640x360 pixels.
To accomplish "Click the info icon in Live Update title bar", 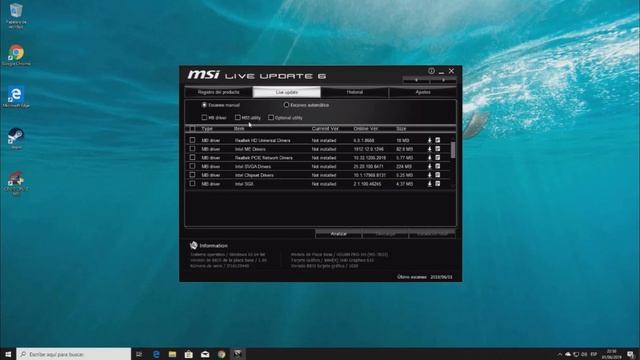I will [x=431, y=71].
